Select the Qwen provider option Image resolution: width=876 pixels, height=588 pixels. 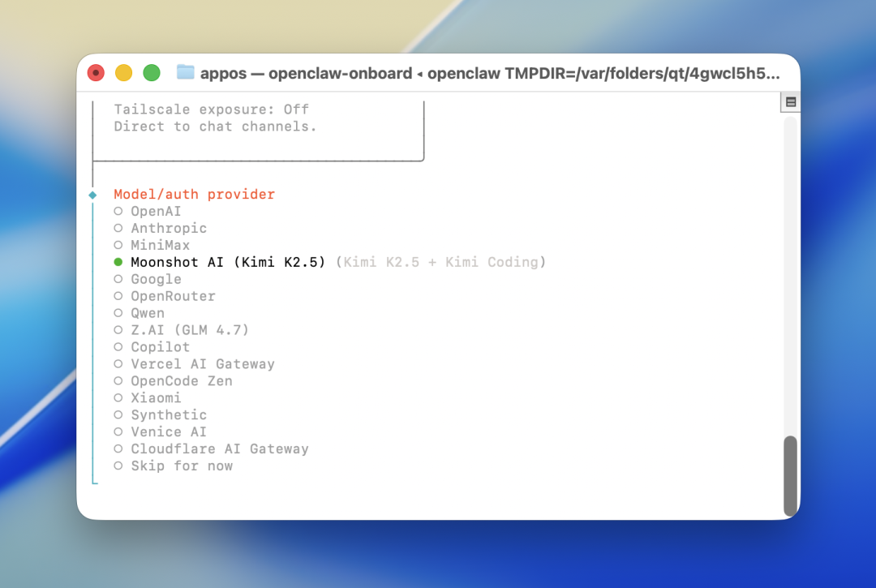(x=147, y=314)
